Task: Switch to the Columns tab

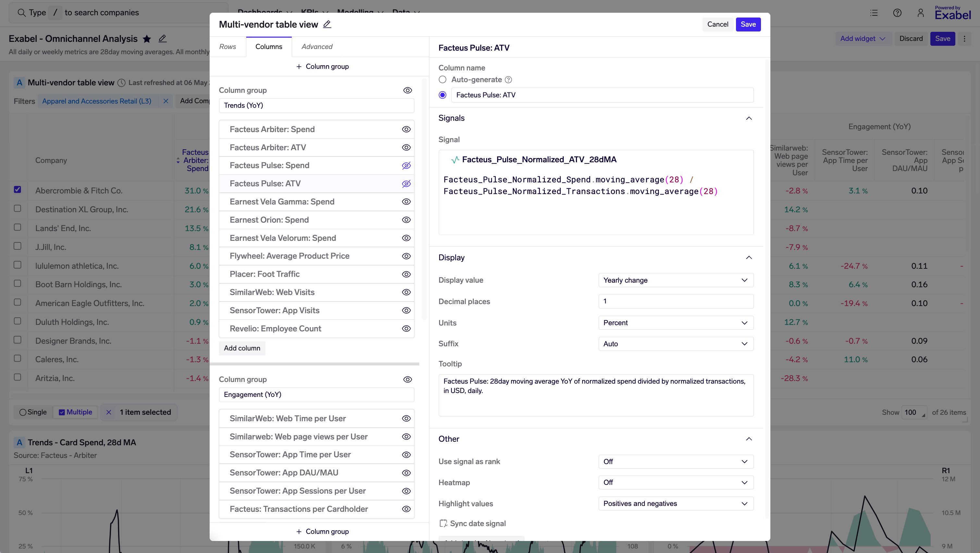Action: point(269,47)
